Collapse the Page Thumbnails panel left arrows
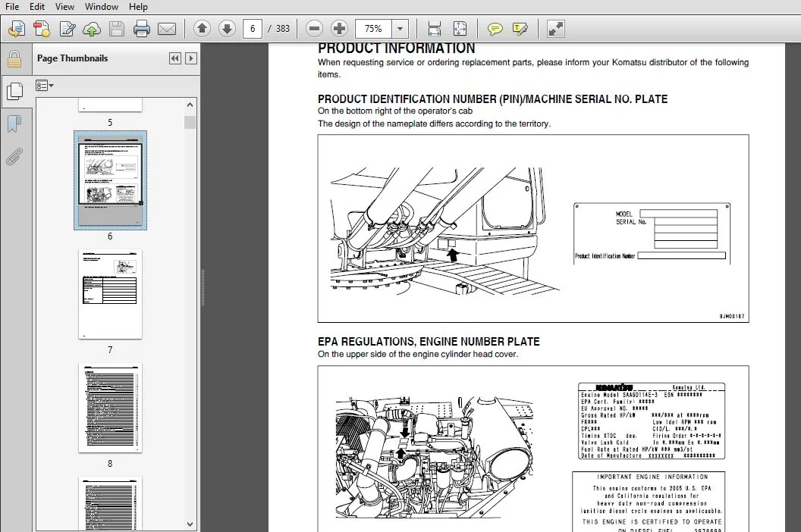The height and width of the screenshot is (532, 801). [174, 58]
